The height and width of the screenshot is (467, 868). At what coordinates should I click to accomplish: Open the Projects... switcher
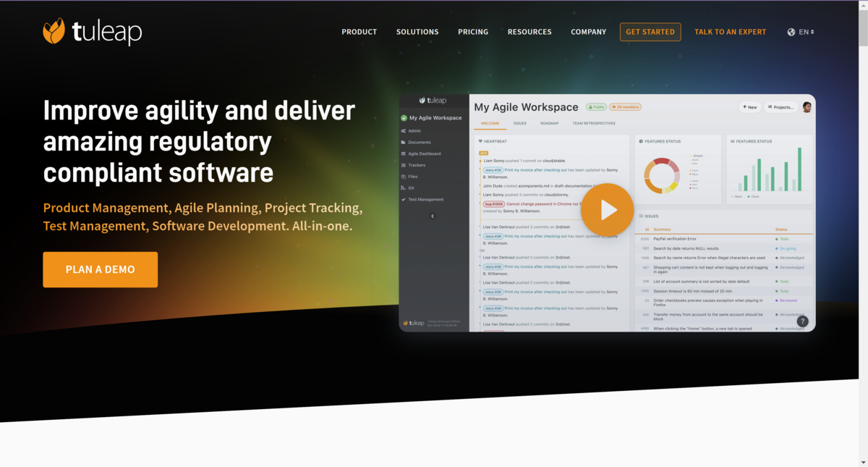[x=780, y=107]
